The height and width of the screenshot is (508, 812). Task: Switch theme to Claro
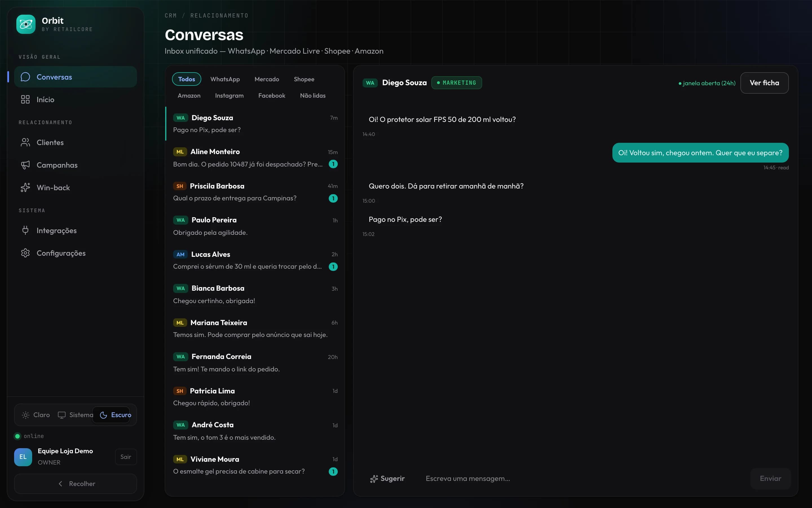tap(36, 415)
